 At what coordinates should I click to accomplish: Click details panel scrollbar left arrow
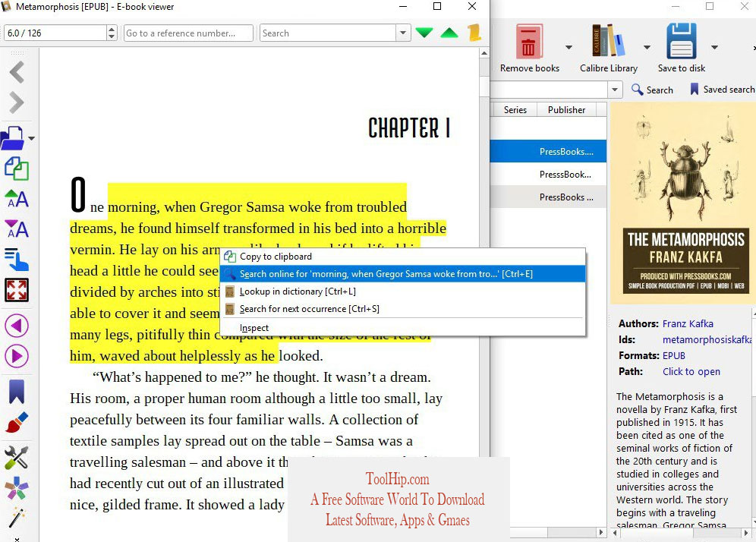pyautogui.click(x=615, y=533)
